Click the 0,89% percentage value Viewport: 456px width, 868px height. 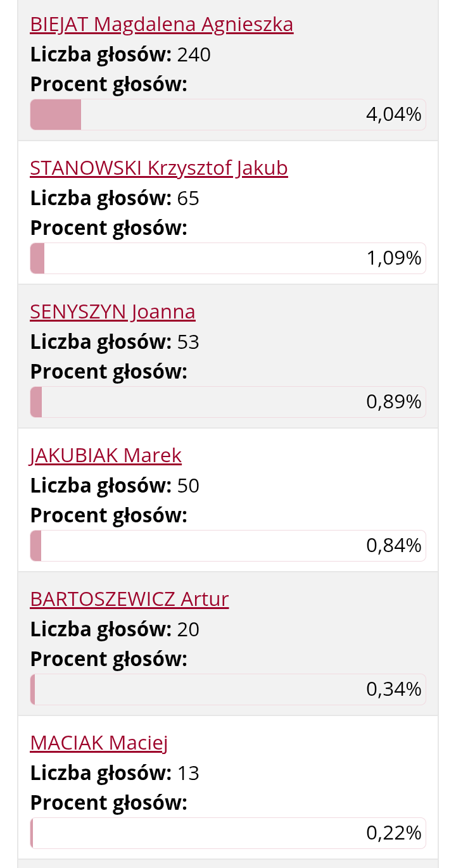point(394,402)
